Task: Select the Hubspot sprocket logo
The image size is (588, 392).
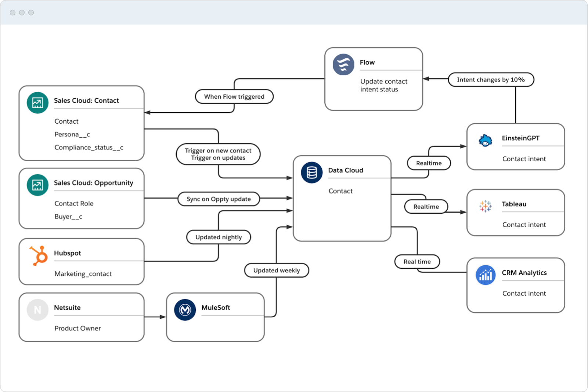Action: (39, 255)
